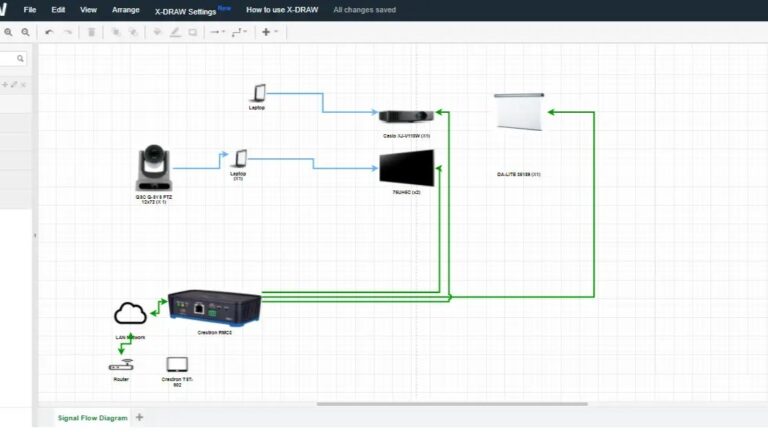Select the fill color bucket icon

coord(157,32)
